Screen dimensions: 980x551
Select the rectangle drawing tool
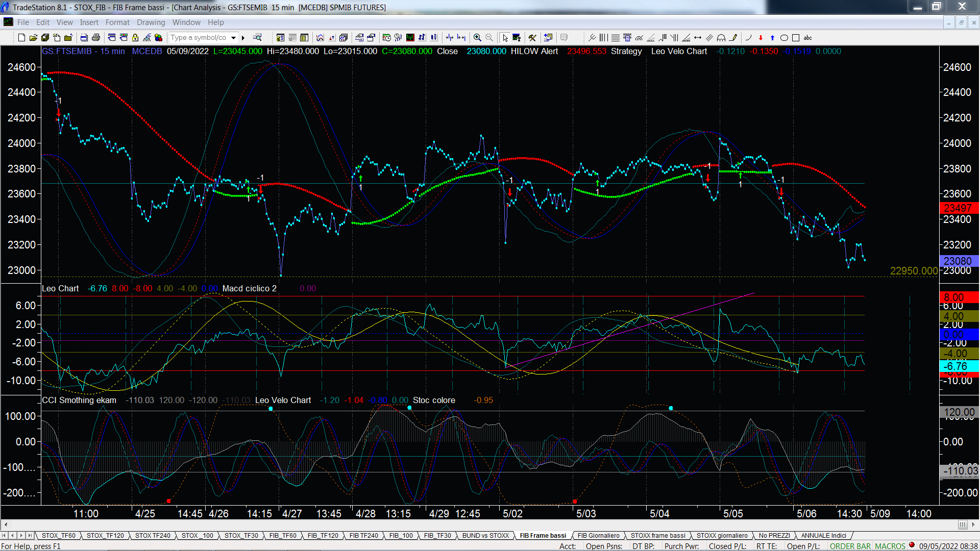(x=796, y=38)
